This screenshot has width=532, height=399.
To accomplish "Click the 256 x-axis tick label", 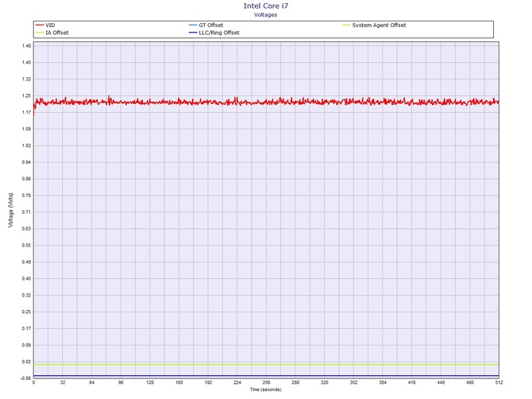I will [x=266, y=382].
